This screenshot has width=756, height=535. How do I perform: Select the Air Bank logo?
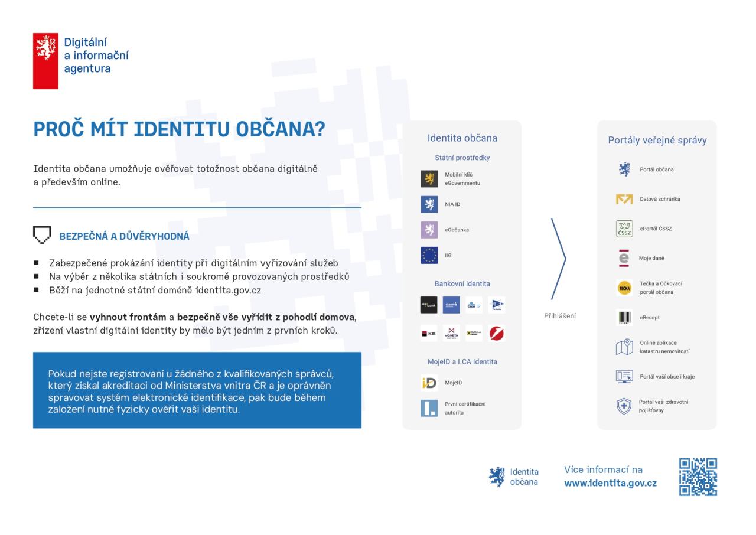point(429,305)
